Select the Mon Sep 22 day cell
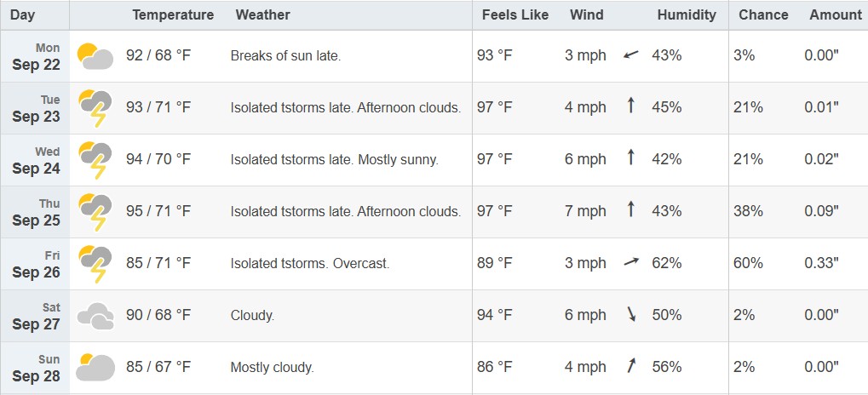868x395 pixels. 35,56
